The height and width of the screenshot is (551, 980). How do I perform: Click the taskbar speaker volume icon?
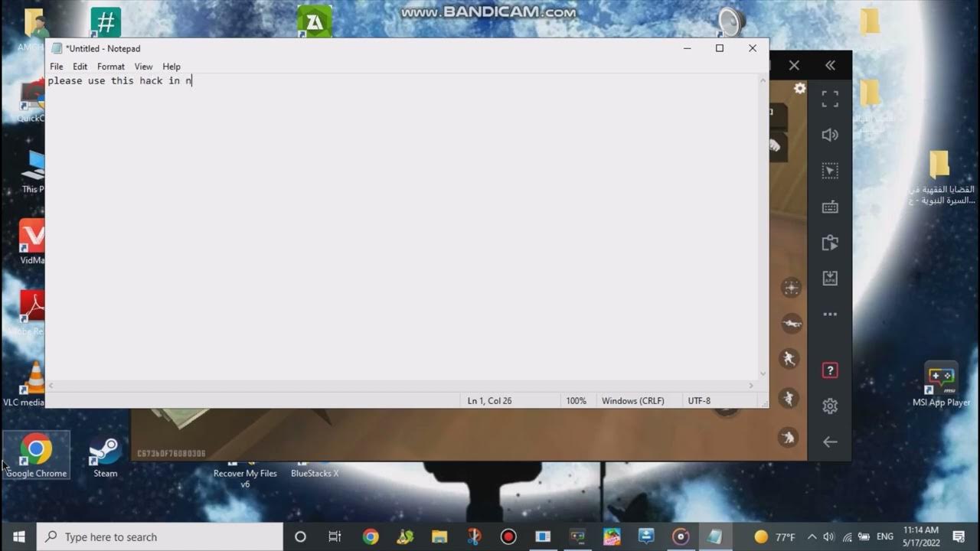830,536
